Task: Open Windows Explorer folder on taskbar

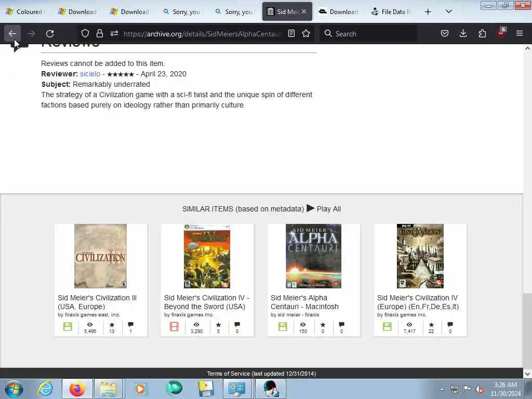Action: 109,389
